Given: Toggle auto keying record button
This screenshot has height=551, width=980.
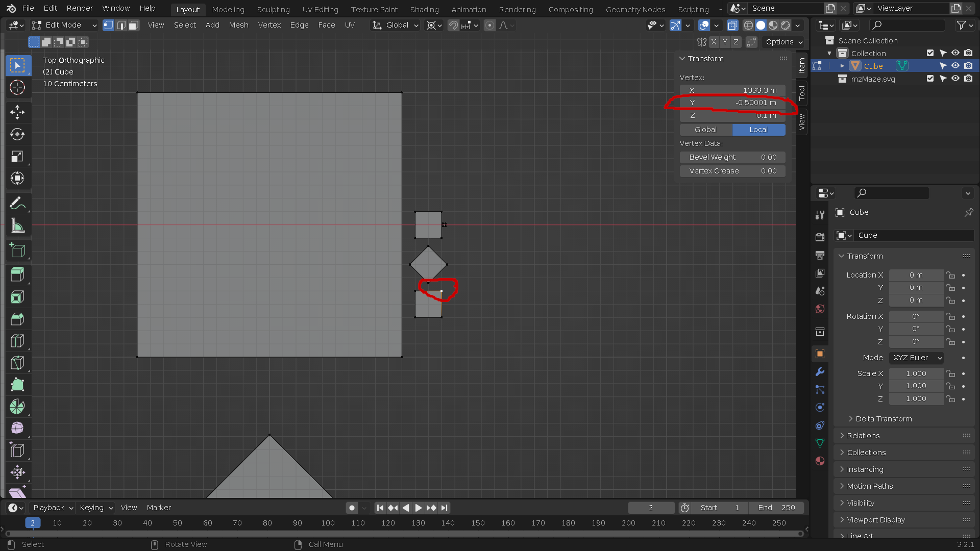Looking at the screenshot, I should tap(352, 508).
